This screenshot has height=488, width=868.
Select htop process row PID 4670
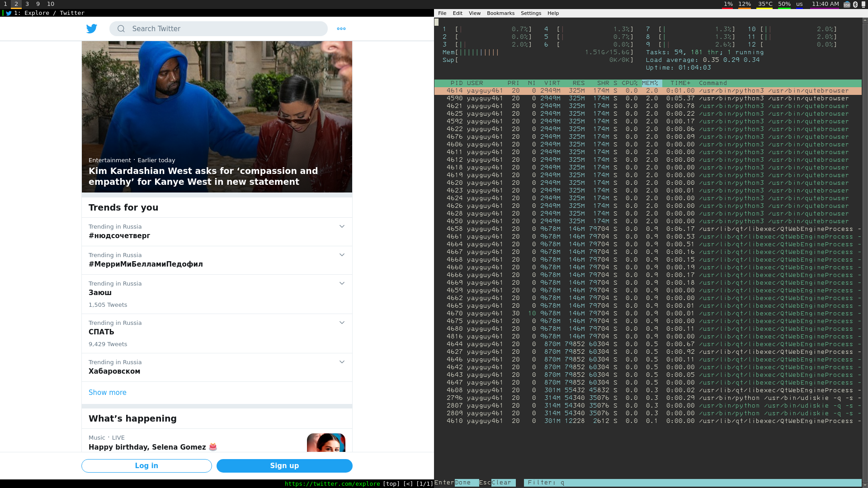pos(648,314)
